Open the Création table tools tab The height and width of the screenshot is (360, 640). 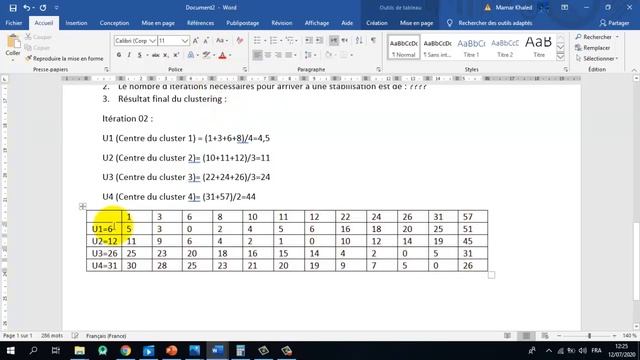tap(377, 23)
